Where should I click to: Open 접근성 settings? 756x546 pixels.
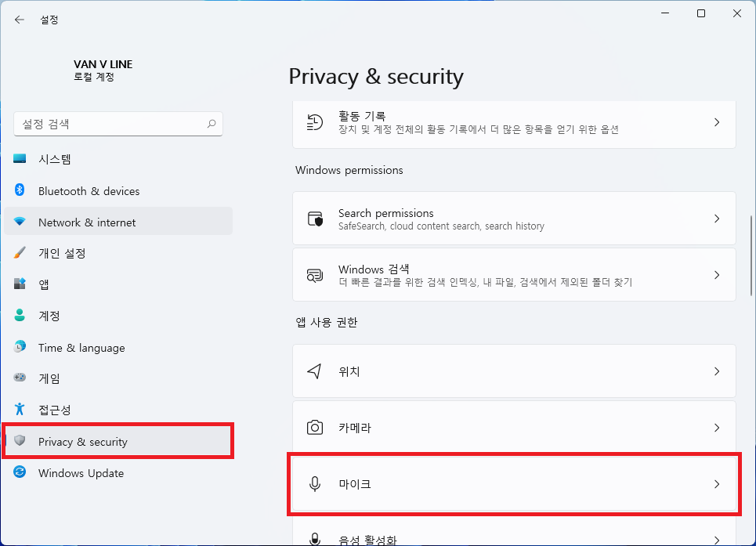pyautogui.click(x=118, y=410)
